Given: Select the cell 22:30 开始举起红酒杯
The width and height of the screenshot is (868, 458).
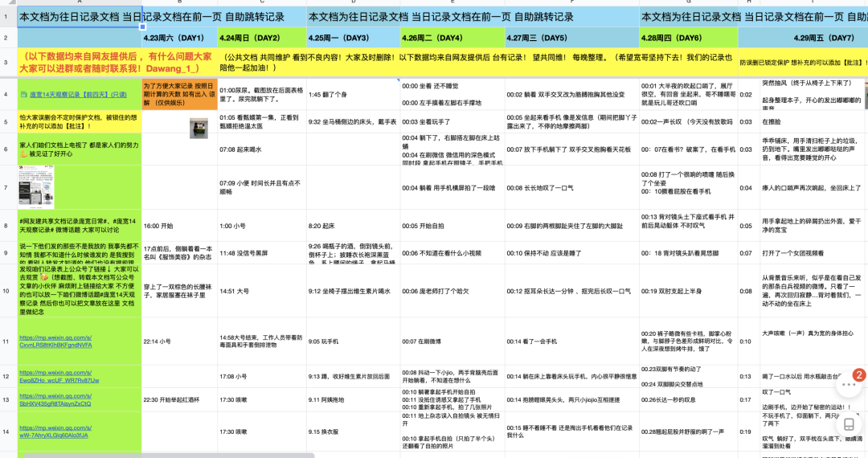Looking at the screenshot, I should coord(180,400).
